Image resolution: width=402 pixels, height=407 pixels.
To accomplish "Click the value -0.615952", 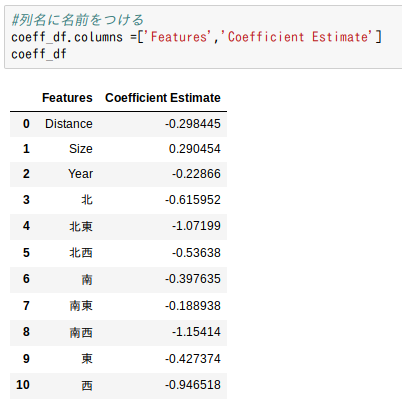I will point(193,200).
